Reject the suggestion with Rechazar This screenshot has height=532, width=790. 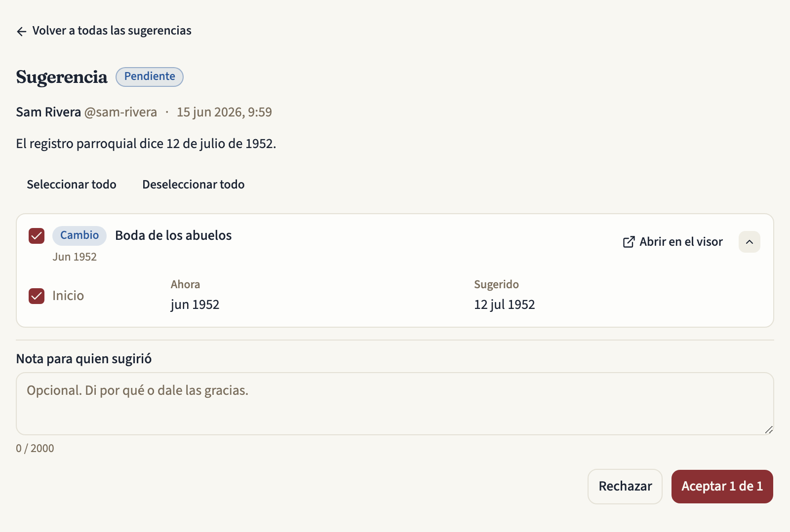click(625, 487)
